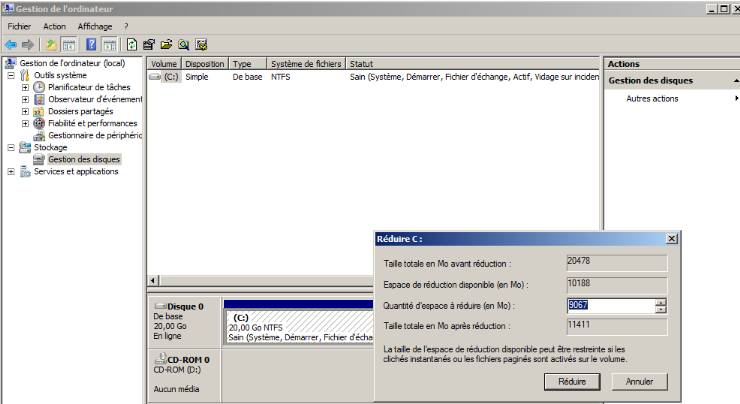The image size is (740, 404).
Task: Click the Properties toolbar icon
Action: tap(149, 44)
